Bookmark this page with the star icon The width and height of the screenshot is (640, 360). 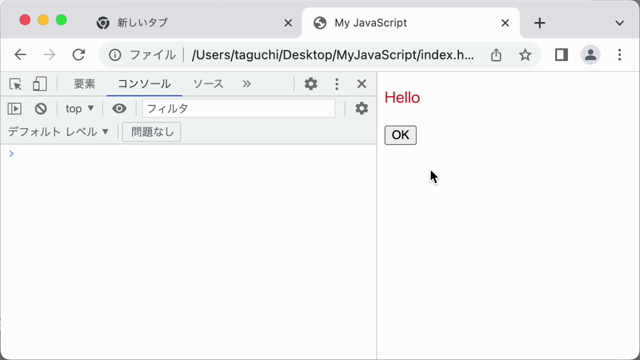pos(525,55)
